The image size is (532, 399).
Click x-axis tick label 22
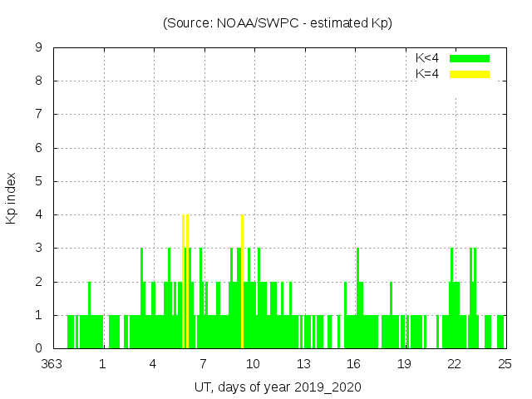coord(455,364)
